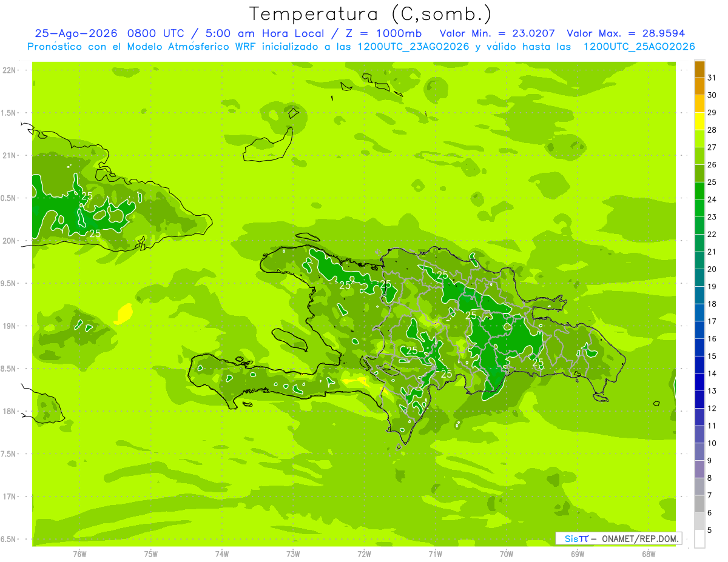Click the '74W' longitude axis label
This screenshot has width=728, height=562.
click(221, 554)
